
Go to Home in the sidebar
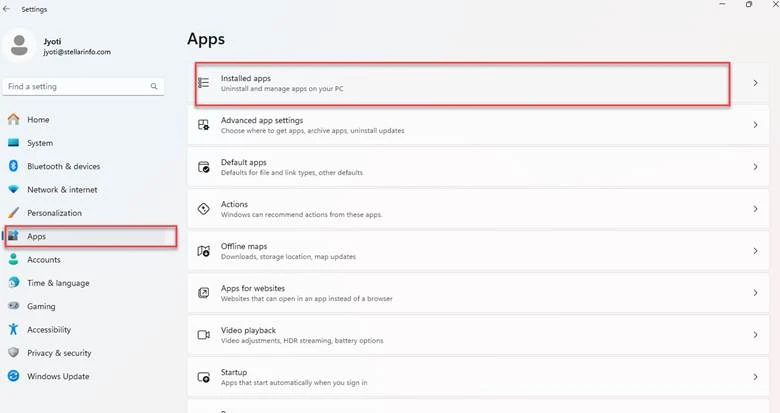(38, 120)
